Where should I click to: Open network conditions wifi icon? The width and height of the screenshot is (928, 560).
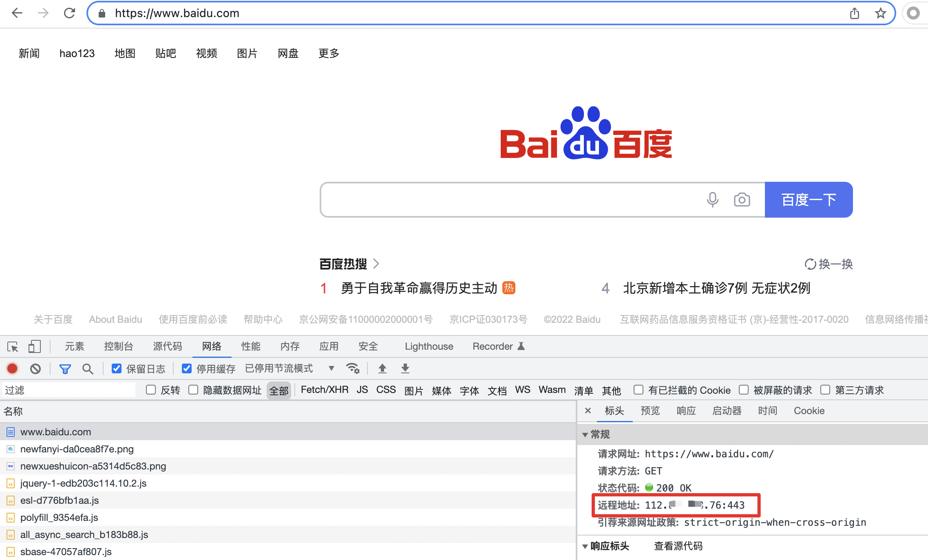tap(353, 368)
